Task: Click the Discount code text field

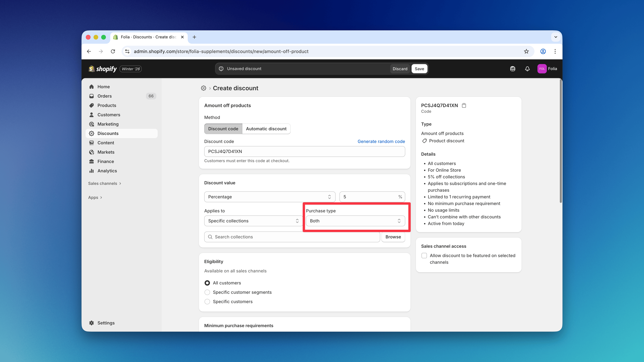Action: tap(304, 151)
